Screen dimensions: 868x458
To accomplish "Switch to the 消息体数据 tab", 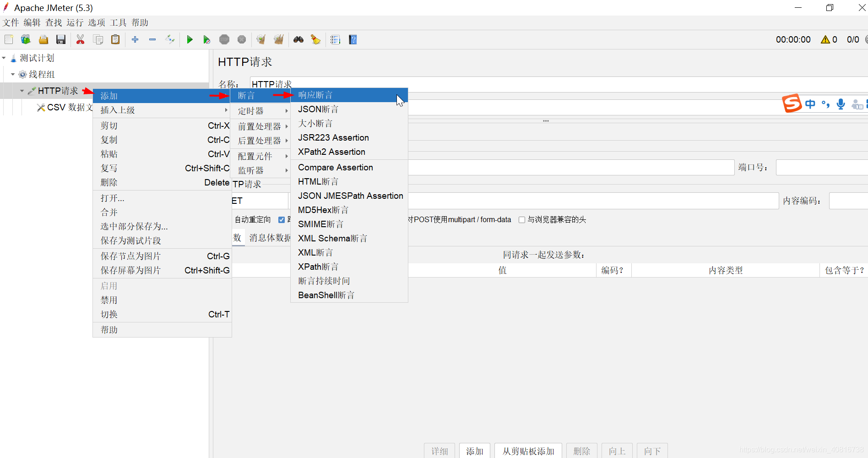I will [x=270, y=238].
